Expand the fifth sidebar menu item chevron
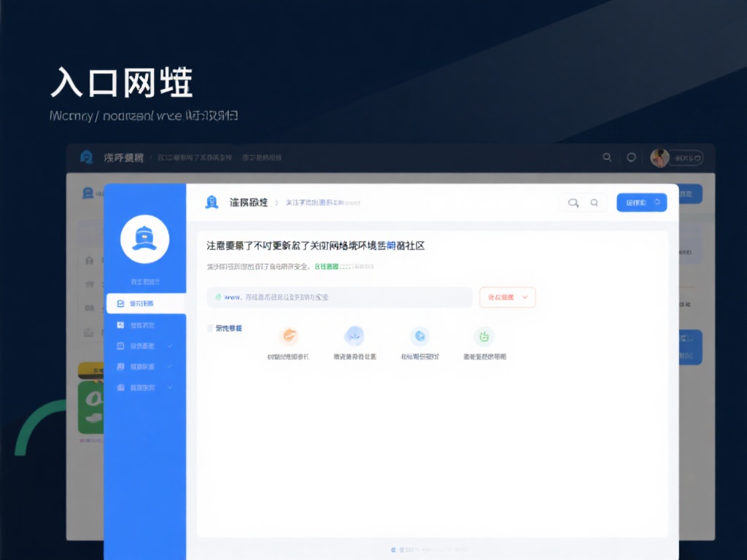747x560 pixels. pyautogui.click(x=170, y=388)
